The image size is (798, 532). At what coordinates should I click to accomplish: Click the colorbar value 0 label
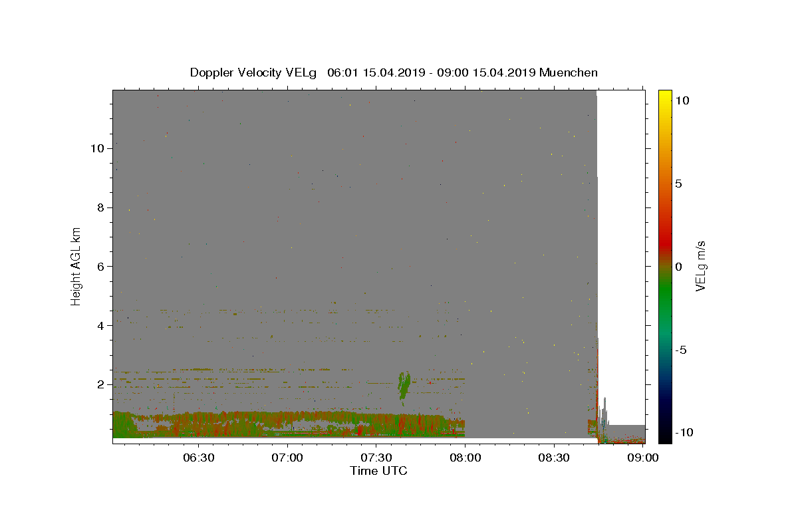pos(678,267)
